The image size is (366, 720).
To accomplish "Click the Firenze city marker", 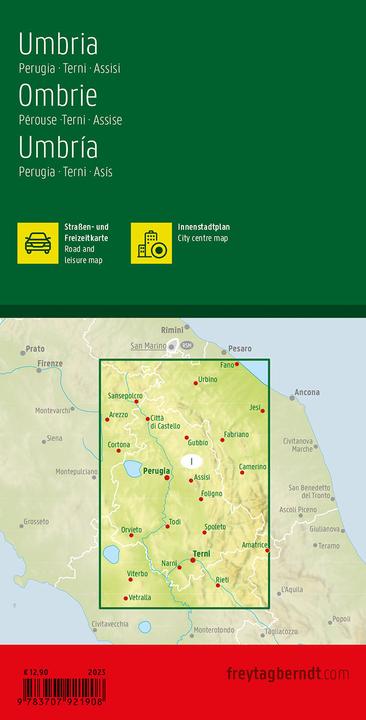I will pyautogui.click(x=39, y=370).
